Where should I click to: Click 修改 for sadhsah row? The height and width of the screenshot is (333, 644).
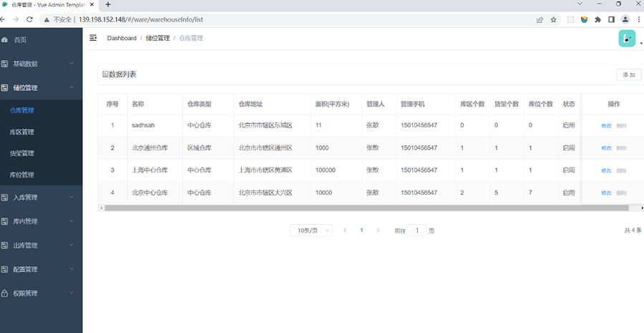coord(606,126)
